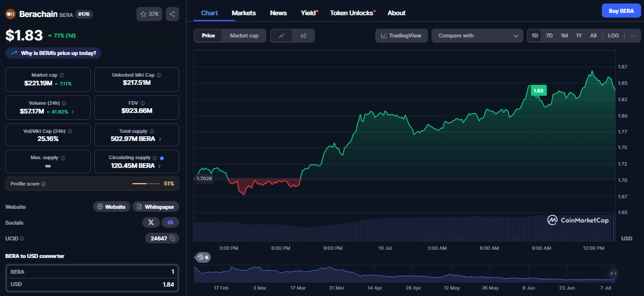
Task: Click the BERA amount input field
Action: (x=92, y=272)
